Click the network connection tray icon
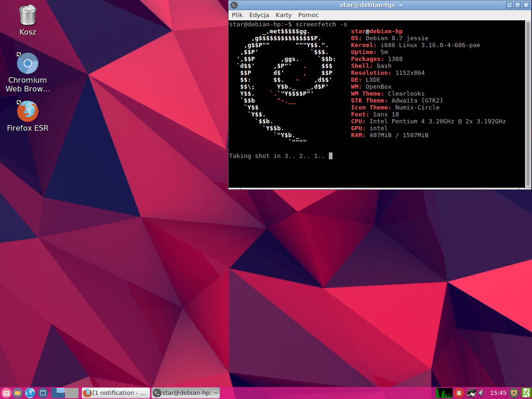Viewport: 532px width, 399px height. pyautogui.click(x=471, y=393)
